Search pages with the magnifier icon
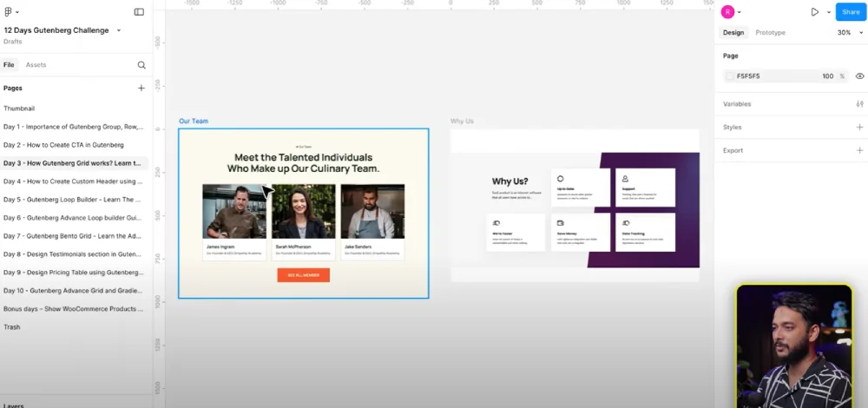Screen dimensions: 868x408 141,65
